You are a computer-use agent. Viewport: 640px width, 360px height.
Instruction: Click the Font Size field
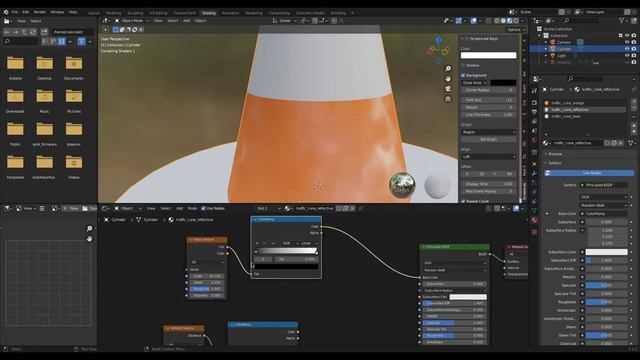(489, 100)
